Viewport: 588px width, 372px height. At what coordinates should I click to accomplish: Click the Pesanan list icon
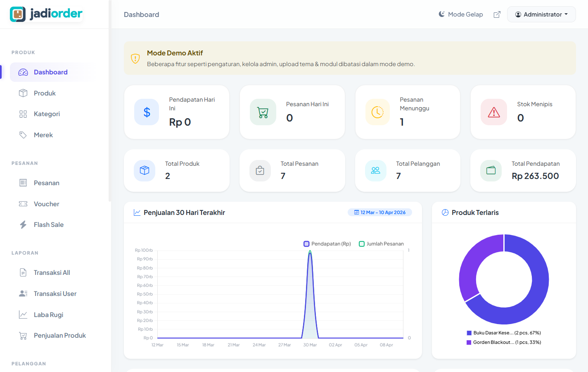[x=23, y=183]
